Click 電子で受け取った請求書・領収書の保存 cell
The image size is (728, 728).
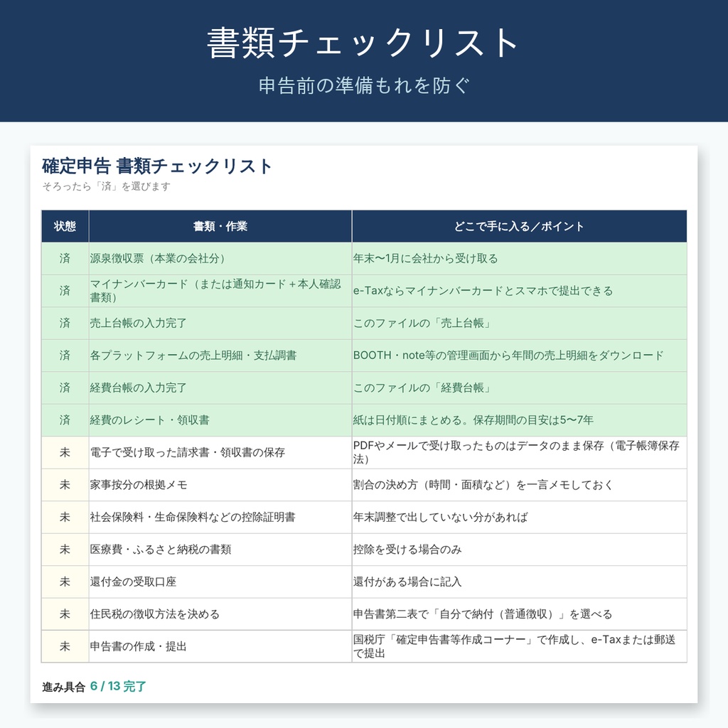tap(220, 453)
